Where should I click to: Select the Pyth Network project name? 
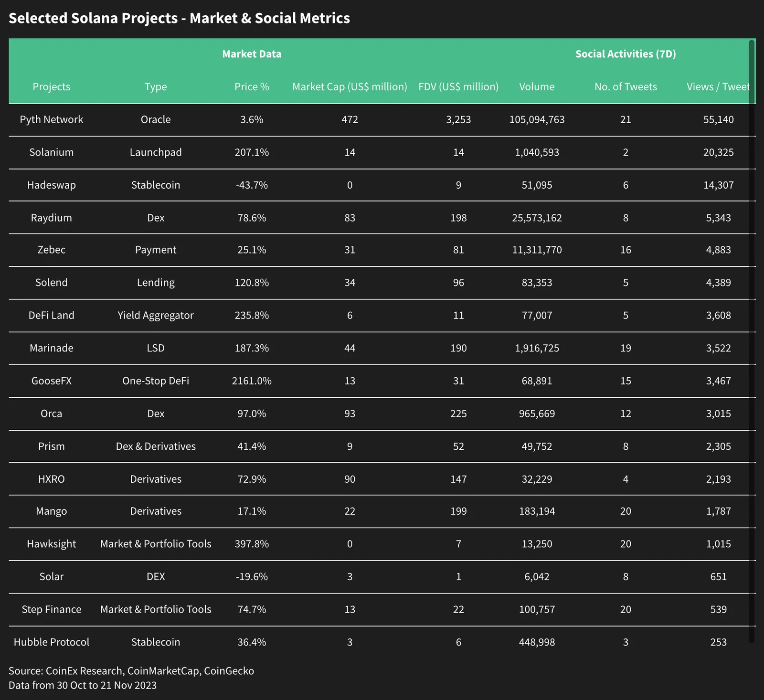pos(52,119)
